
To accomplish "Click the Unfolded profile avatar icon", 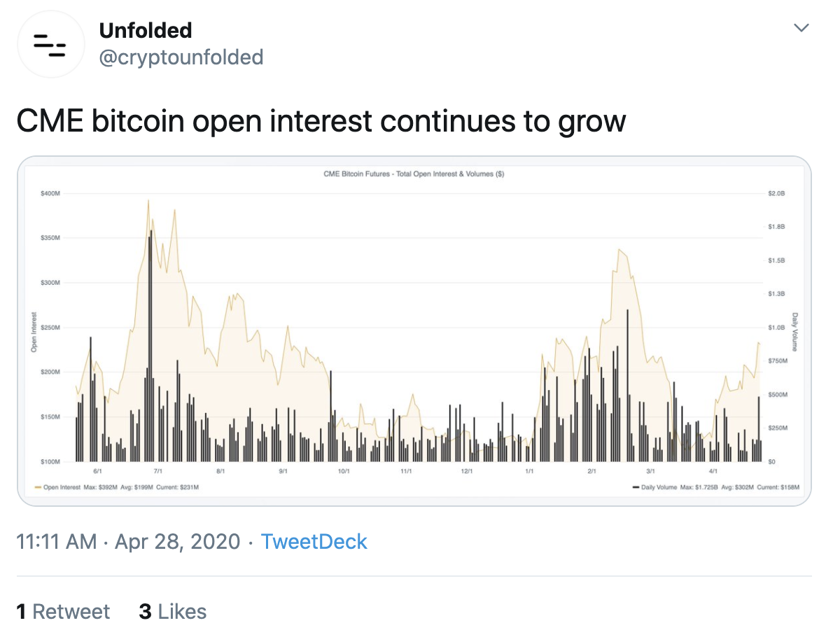I will click(x=50, y=44).
